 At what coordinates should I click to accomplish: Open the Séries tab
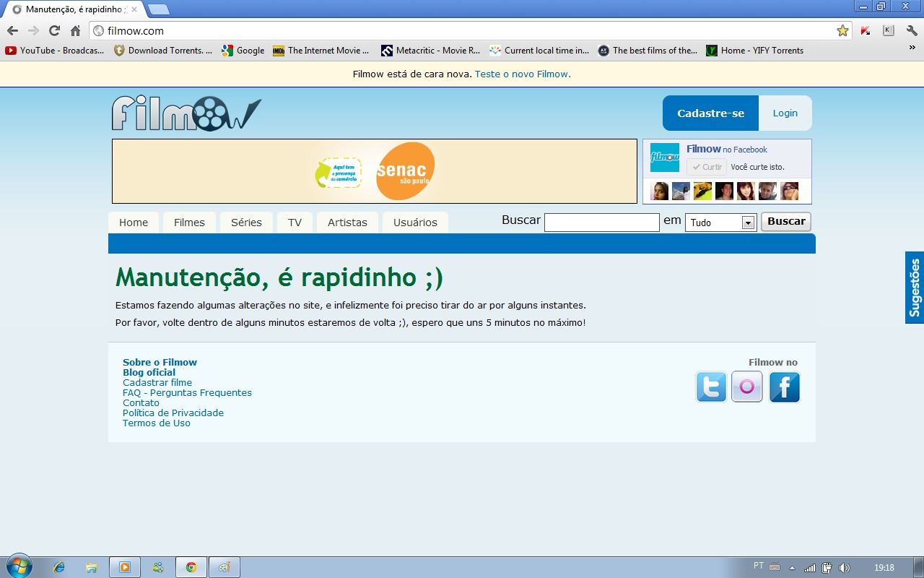click(246, 223)
